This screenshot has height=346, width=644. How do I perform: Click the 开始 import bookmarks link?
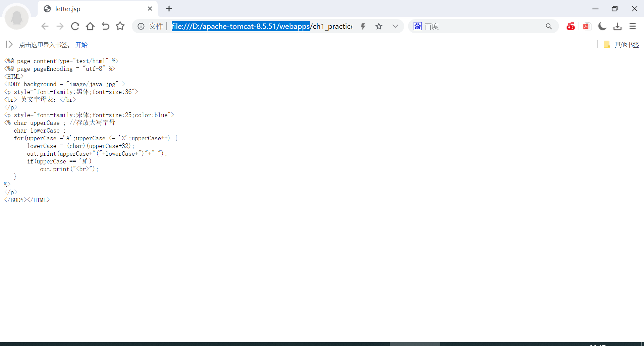[x=82, y=45]
